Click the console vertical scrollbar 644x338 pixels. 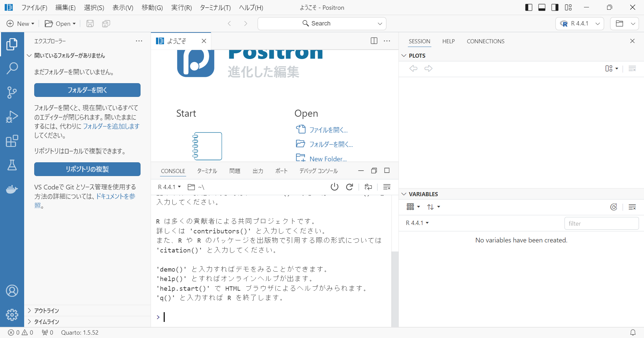tap(395, 288)
